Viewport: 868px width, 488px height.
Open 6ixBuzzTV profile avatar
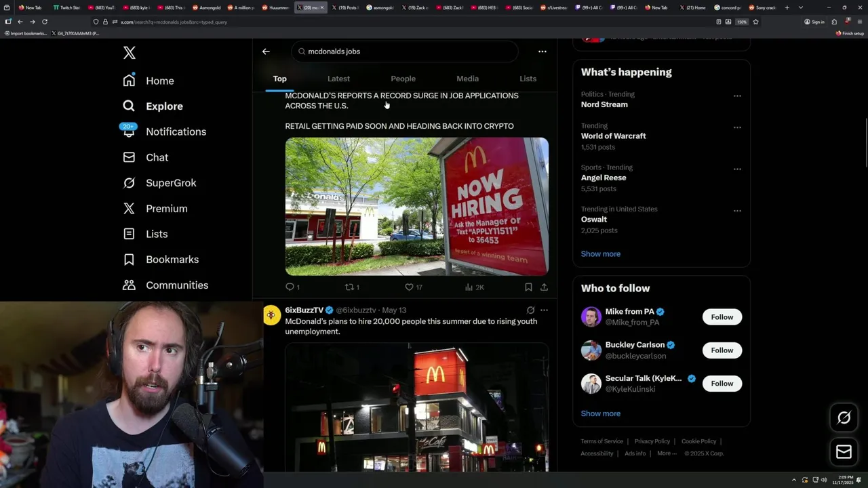pos(271,315)
